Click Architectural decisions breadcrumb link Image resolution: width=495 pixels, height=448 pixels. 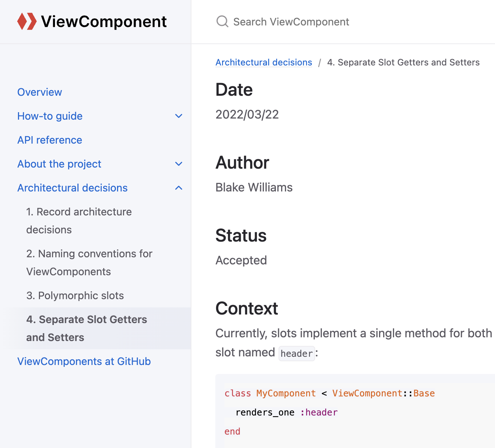[x=264, y=62]
